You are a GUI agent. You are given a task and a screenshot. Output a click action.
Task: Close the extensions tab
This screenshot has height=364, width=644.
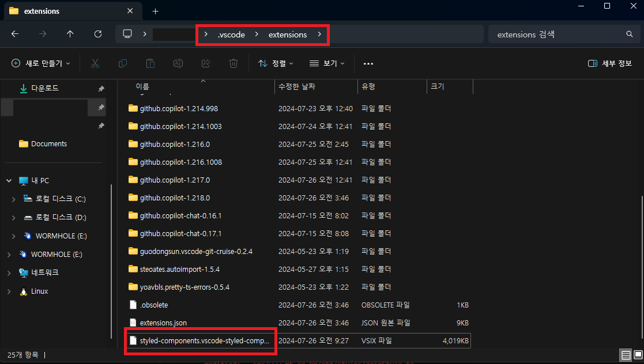pyautogui.click(x=130, y=11)
